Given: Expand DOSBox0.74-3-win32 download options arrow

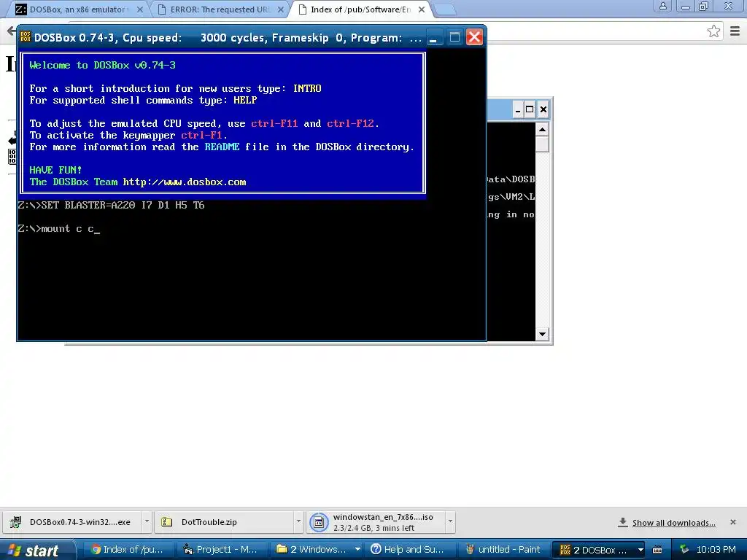Looking at the screenshot, I should pyautogui.click(x=147, y=521).
